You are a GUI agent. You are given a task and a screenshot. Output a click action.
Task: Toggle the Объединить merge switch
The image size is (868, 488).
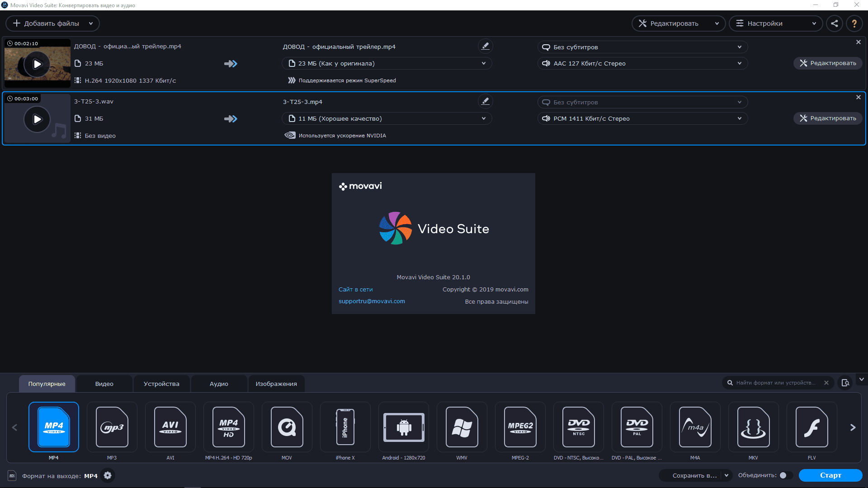tap(786, 475)
